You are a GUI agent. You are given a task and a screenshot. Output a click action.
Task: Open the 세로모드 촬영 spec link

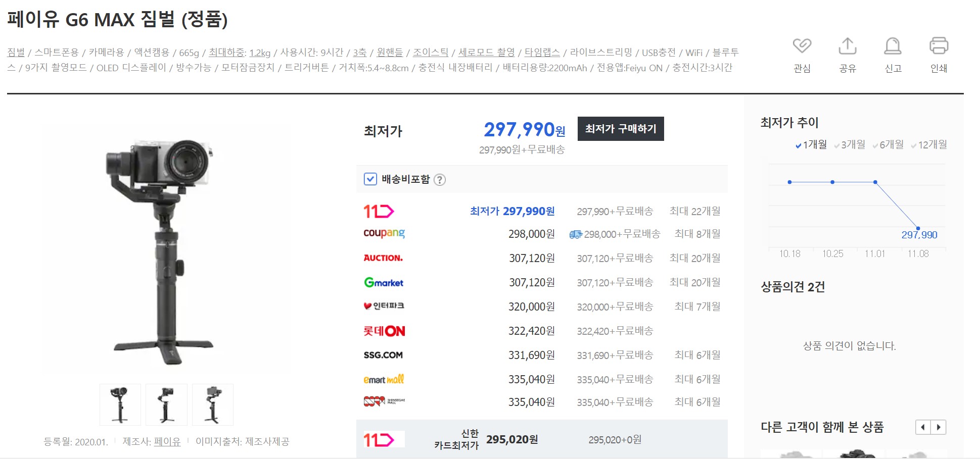486,53
